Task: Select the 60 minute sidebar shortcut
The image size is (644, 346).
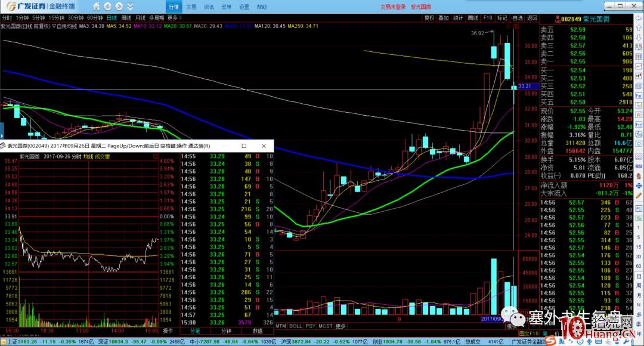Action: (x=639, y=266)
